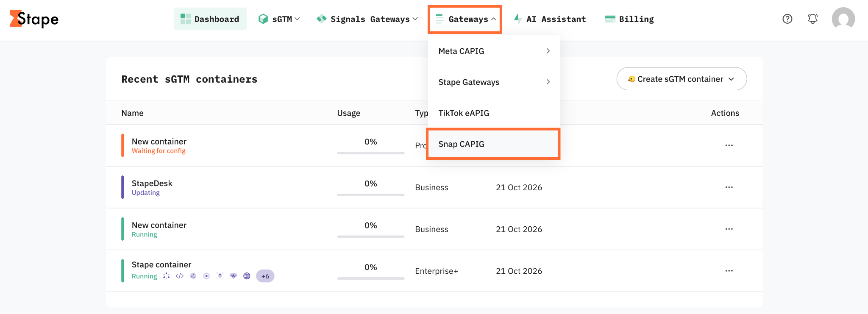Expand the Meta CAPIG submenu
This screenshot has width=868, height=314.
tap(494, 51)
